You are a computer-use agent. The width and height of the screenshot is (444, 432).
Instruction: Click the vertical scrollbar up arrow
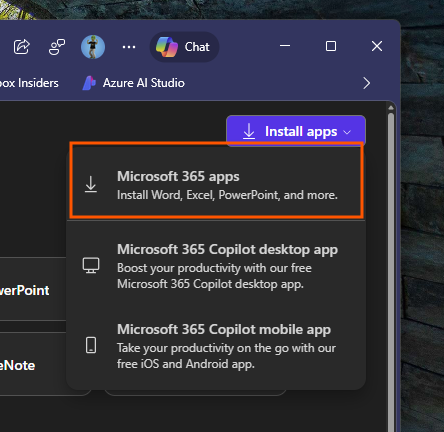click(x=391, y=108)
